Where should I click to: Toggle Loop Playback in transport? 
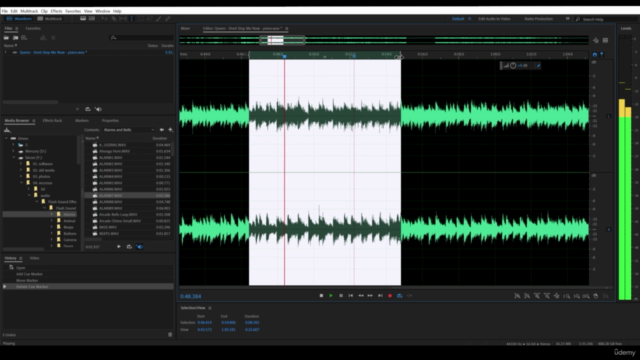click(400, 296)
